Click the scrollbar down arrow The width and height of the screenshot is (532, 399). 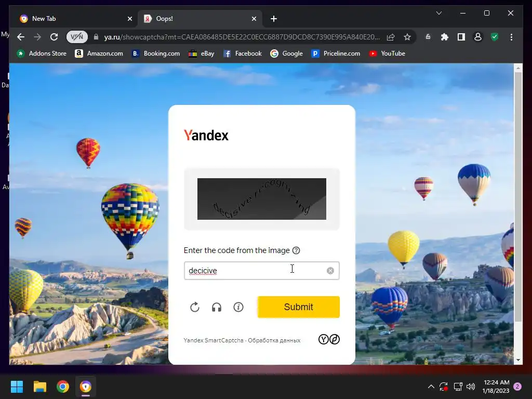[518, 360]
